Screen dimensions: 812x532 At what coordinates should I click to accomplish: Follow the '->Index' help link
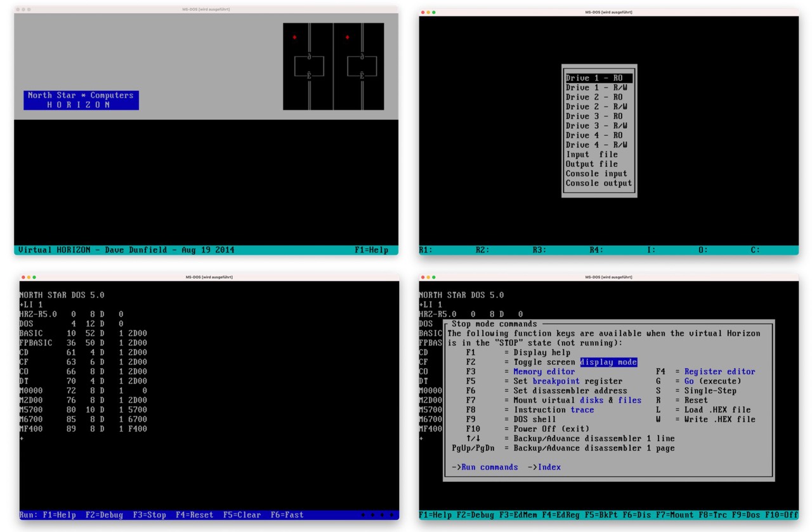click(x=544, y=467)
